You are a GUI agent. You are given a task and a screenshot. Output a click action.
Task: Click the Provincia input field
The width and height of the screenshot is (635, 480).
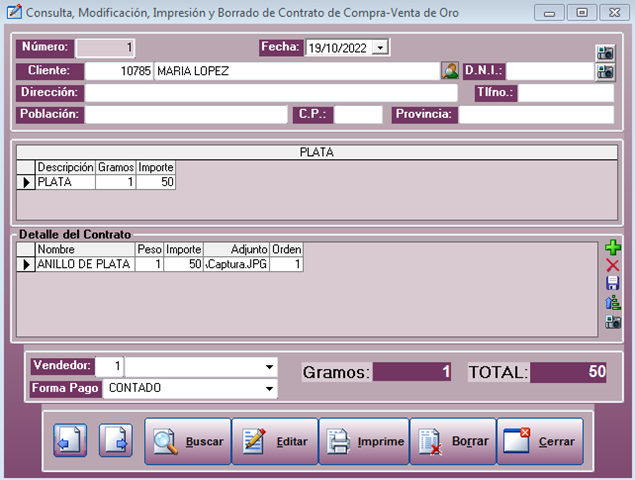(537, 115)
